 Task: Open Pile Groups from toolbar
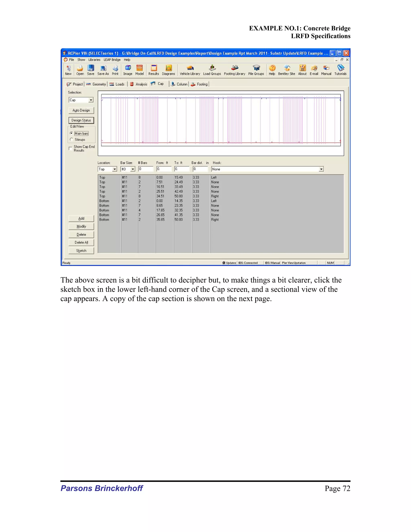pos(256,70)
